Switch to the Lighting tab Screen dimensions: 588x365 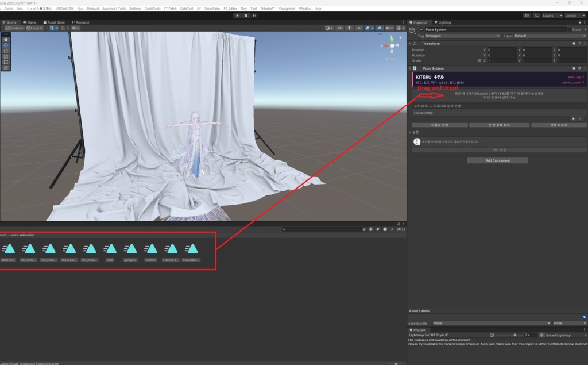pyautogui.click(x=443, y=22)
